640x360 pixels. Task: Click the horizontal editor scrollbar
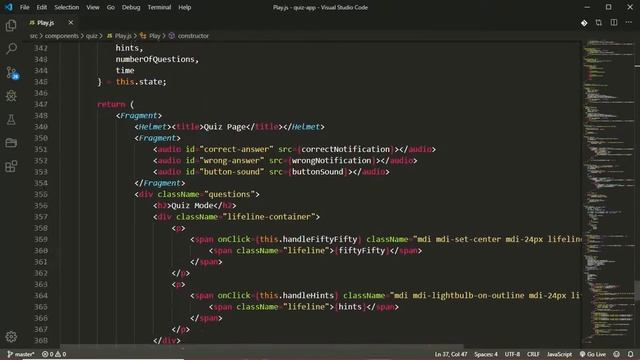click(261, 347)
